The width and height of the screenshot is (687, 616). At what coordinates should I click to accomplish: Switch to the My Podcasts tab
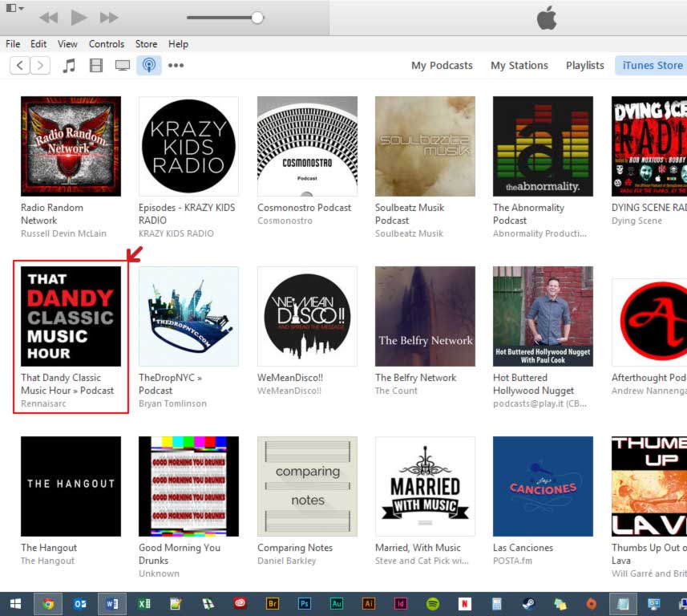(442, 65)
